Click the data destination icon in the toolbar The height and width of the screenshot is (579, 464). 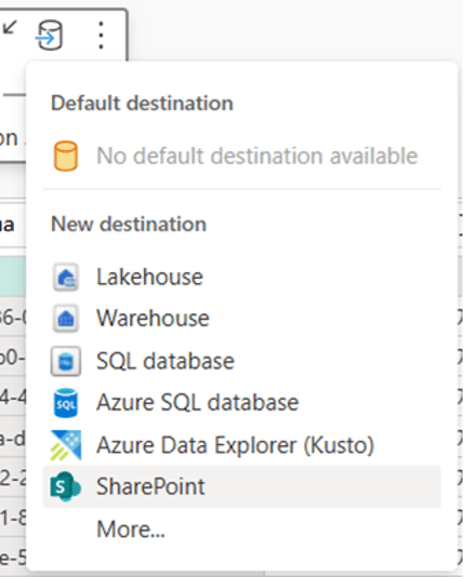(x=49, y=35)
